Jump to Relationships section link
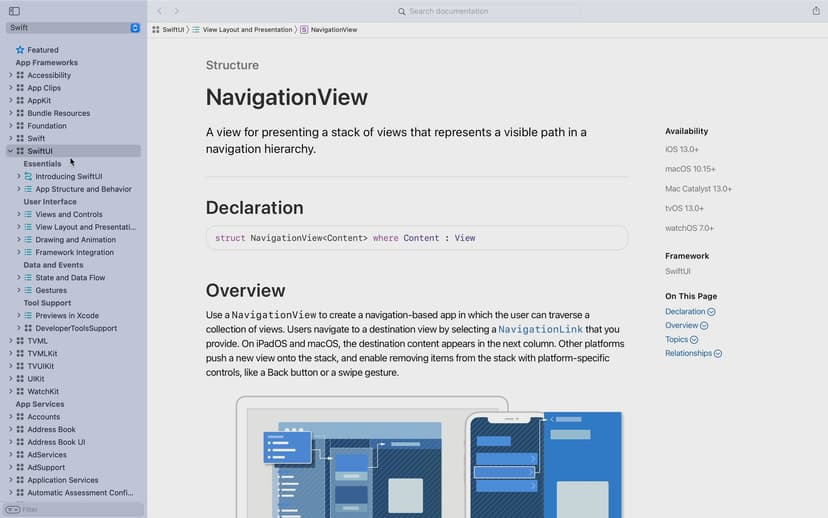 pyautogui.click(x=689, y=354)
